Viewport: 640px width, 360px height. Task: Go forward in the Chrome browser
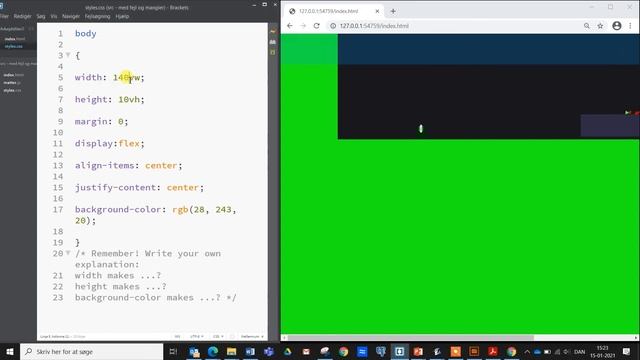tap(303, 26)
